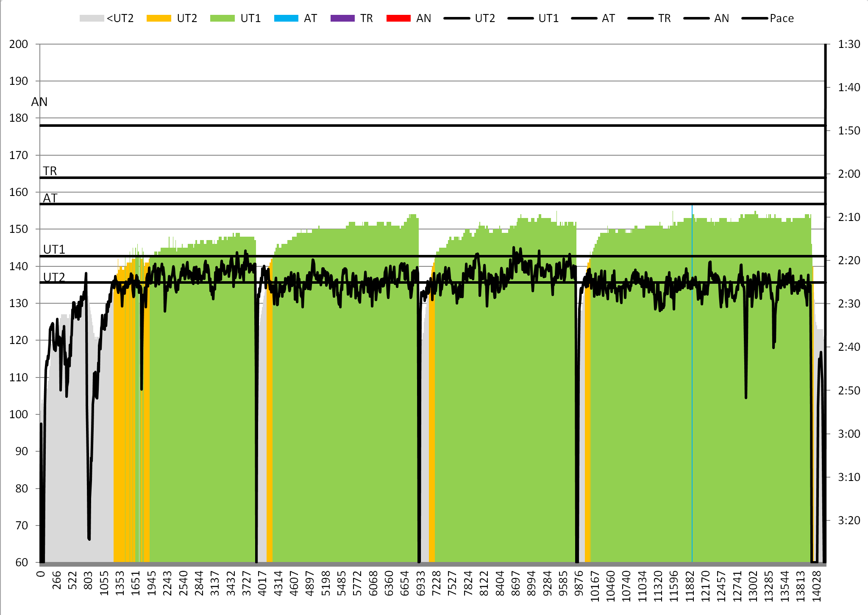Click the orange UT2 legend swatch
868x615 pixels.
pos(159,18)
